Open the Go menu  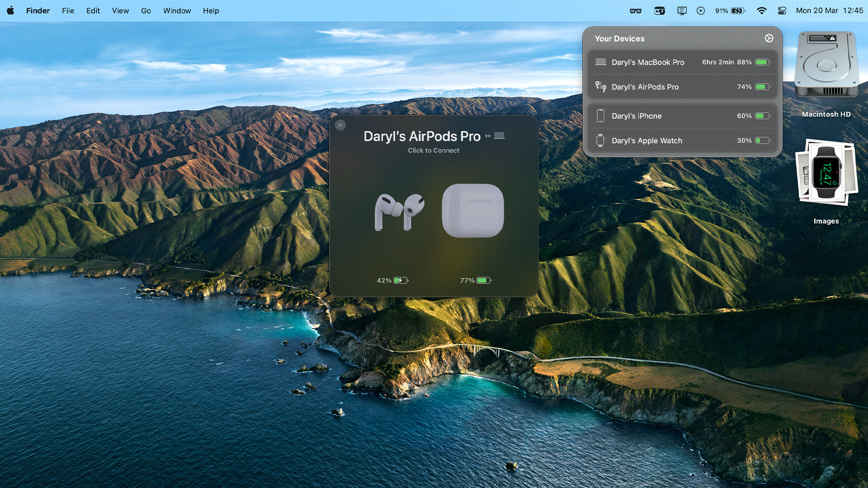[146, 10]
